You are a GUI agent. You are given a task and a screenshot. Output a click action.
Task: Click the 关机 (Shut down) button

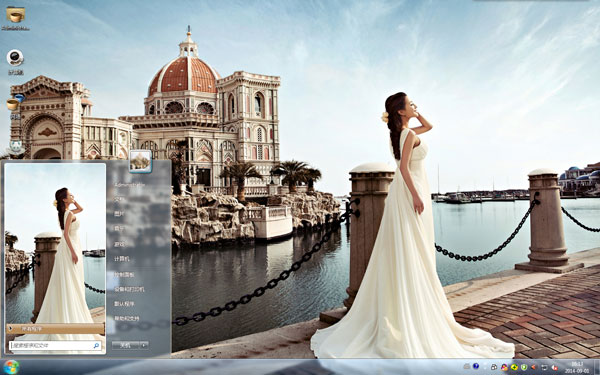pos(126,345)
